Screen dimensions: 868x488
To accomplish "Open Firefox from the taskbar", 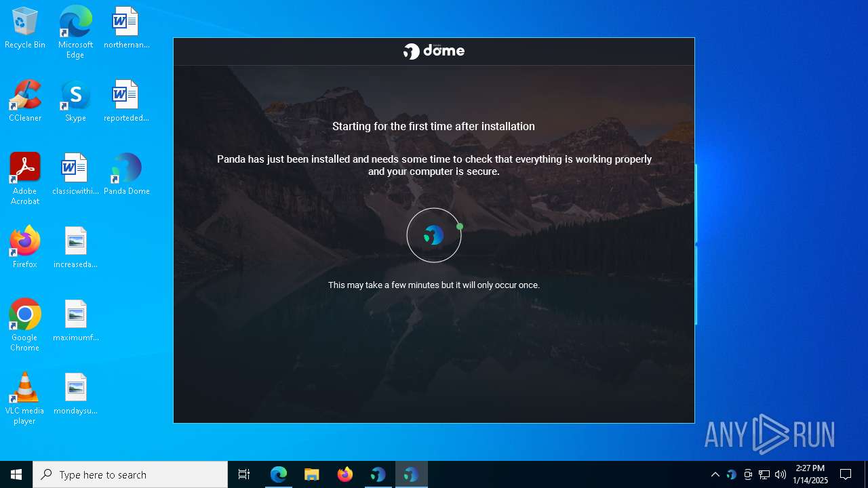I will pos(345,474).
